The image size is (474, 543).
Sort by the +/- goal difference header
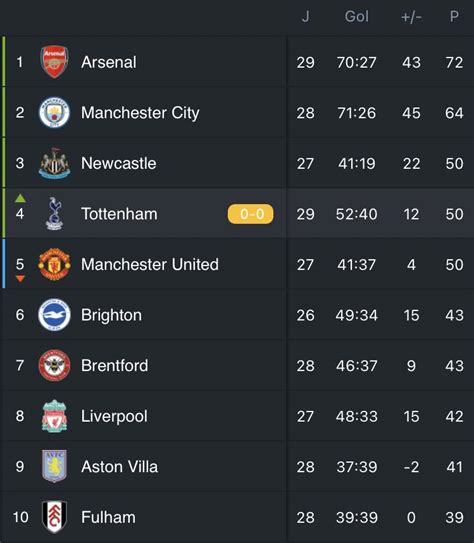pos(411,17)
